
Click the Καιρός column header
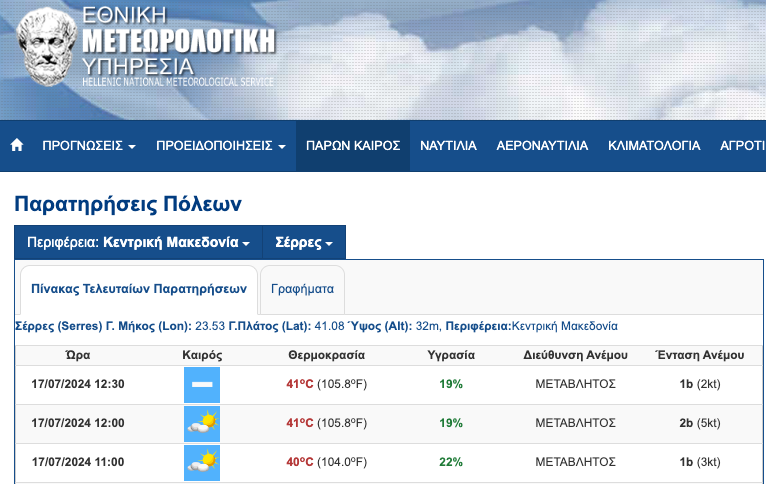202,355
